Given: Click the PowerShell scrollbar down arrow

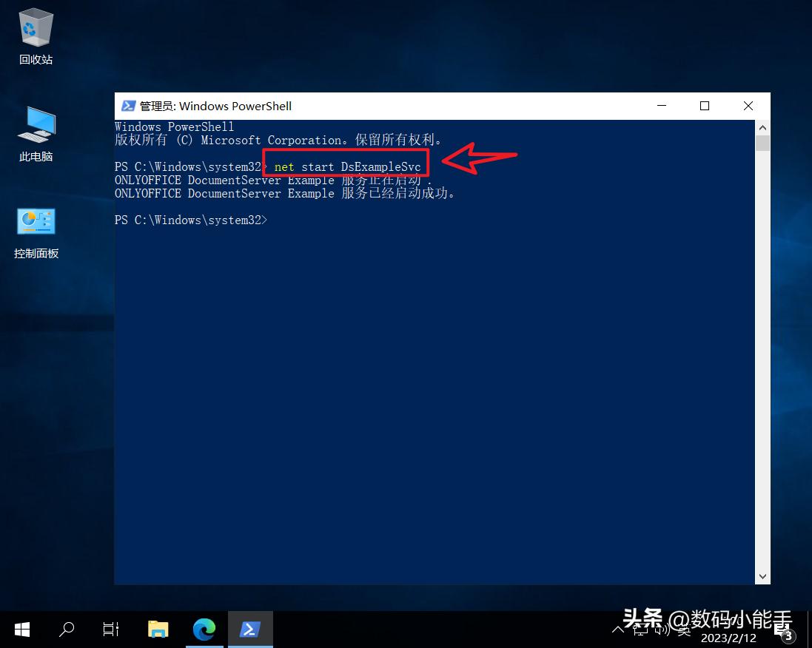Looking at the screenshot, I should click(x=762, y=576).
